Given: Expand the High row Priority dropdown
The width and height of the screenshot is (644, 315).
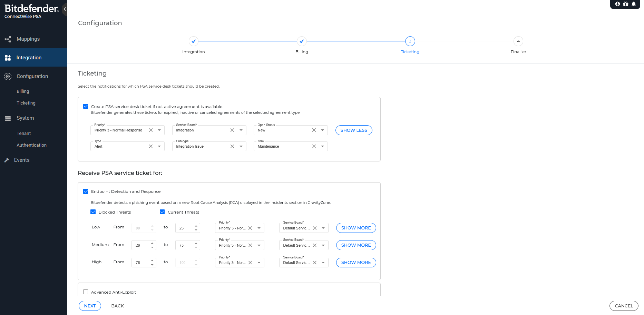Looking at the screenshot, I should pos(259,263).
